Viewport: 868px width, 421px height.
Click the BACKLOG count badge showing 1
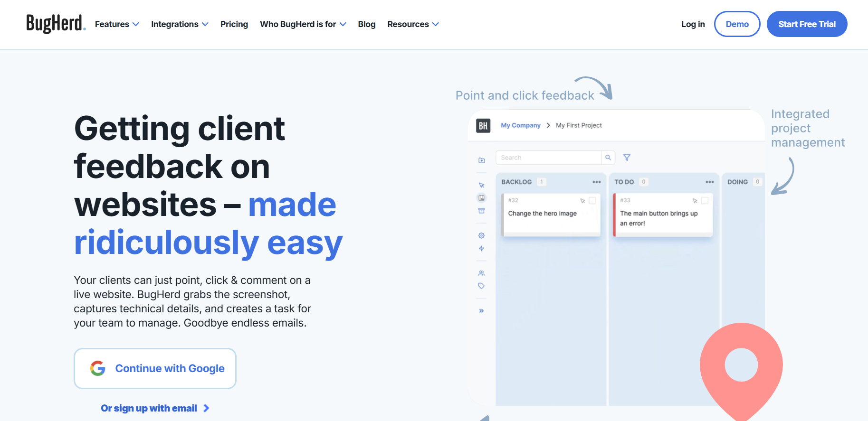542,182
